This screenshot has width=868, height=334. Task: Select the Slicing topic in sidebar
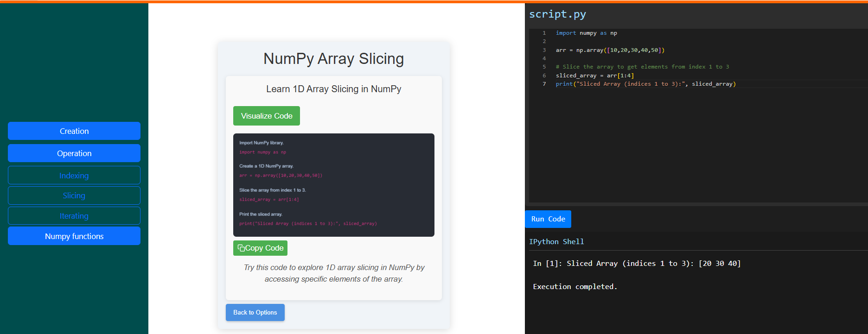click(x=74, y=195)
